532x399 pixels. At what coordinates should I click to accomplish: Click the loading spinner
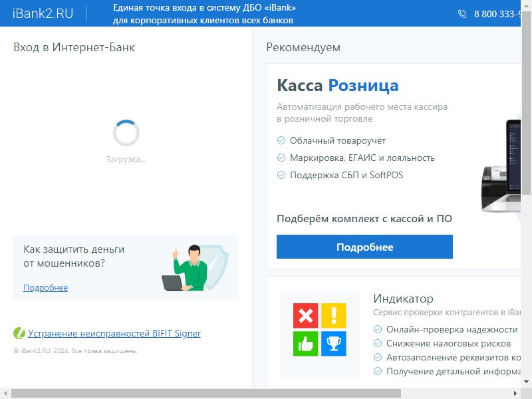pos(126,133)
